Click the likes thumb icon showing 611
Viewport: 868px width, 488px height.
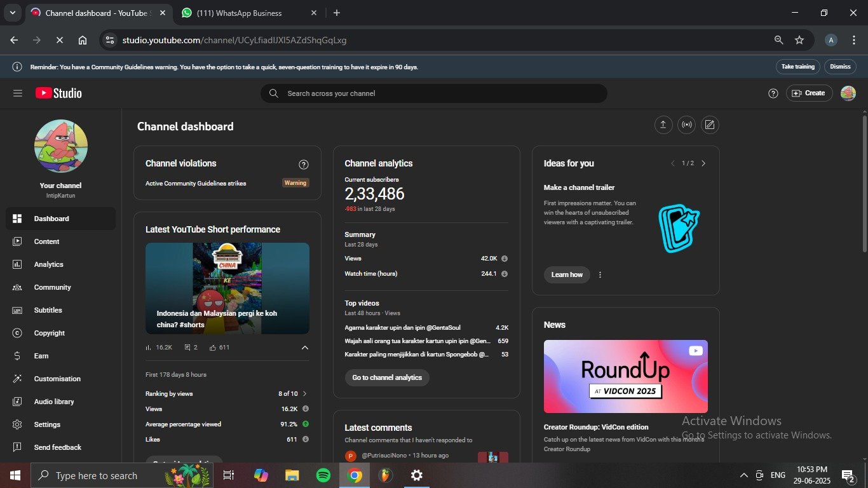[x=213, y=348]
